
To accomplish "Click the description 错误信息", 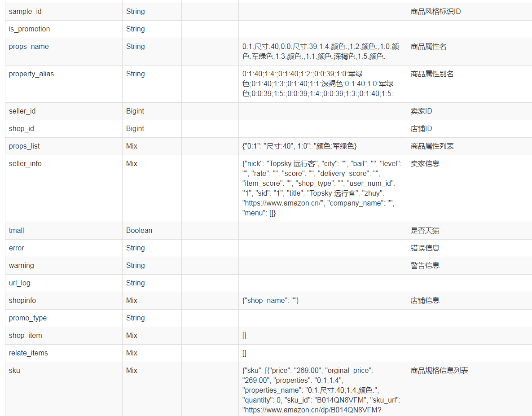I will [425, 248].
